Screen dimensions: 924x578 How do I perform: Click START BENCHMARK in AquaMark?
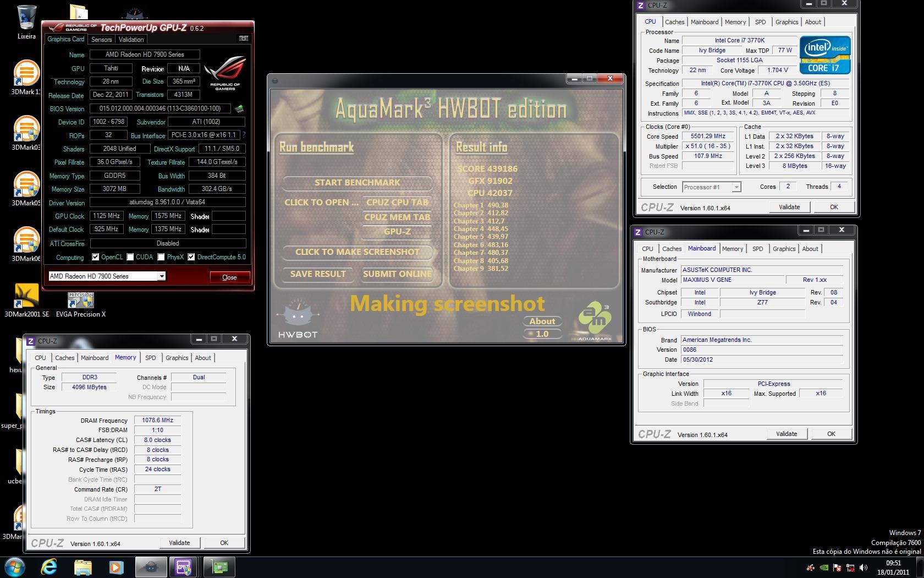click(358, 183)
